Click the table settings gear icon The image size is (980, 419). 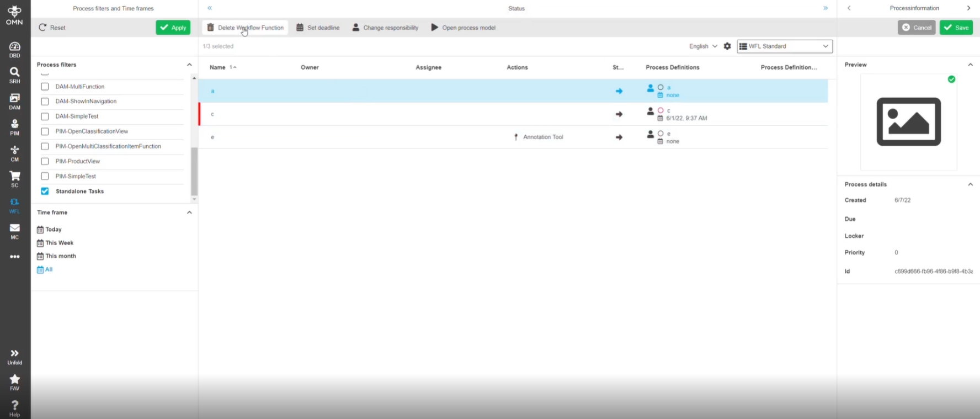pyautogui.click(x=727, y=46)
